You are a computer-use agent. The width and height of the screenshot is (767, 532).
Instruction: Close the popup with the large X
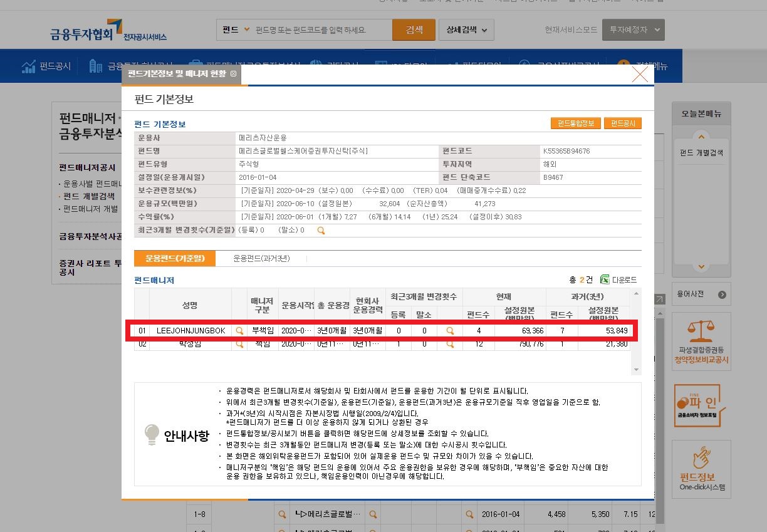[640, 75]
